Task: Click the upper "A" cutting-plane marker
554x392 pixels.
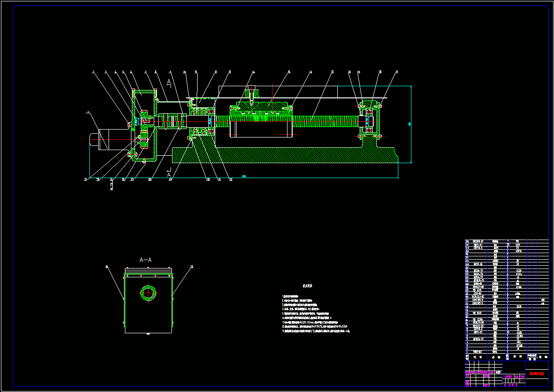Action: pyautogui.click(x=169, y=82)
